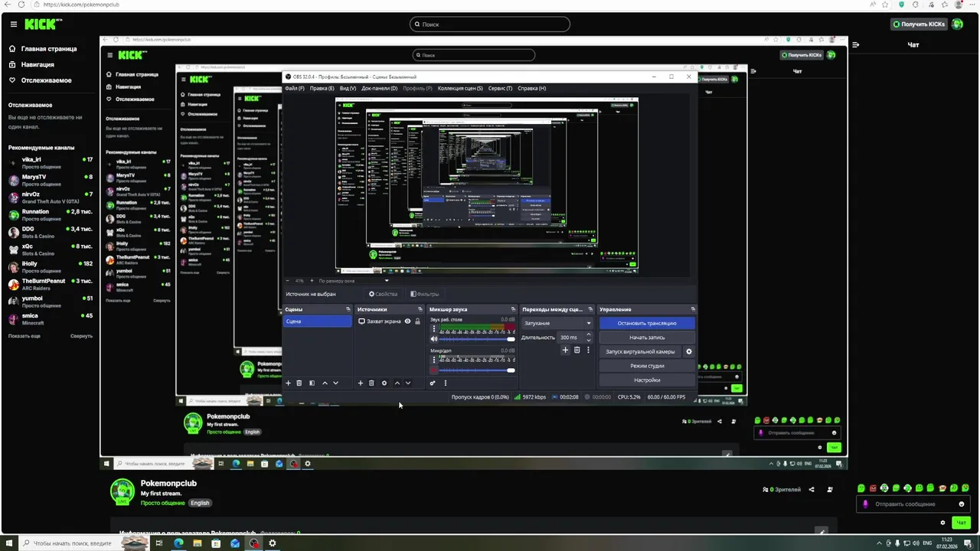Image resolution: width=980 pixels, height=551 pixels.
Task: Open virtual camera settings gear in main OBS
Action: click(x=688, y=352)
